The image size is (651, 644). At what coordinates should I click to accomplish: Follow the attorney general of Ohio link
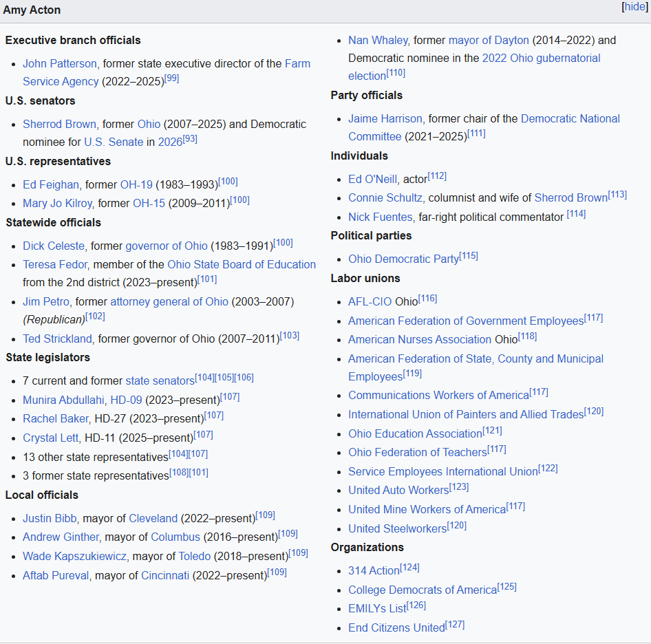coord(169,301)
